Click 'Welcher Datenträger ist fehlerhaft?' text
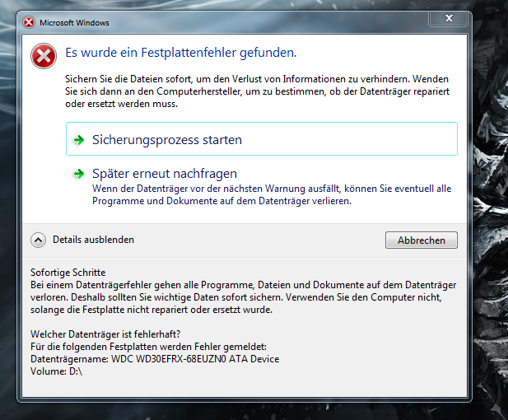This screenshot has width=508, height=420. click(105, 334)
